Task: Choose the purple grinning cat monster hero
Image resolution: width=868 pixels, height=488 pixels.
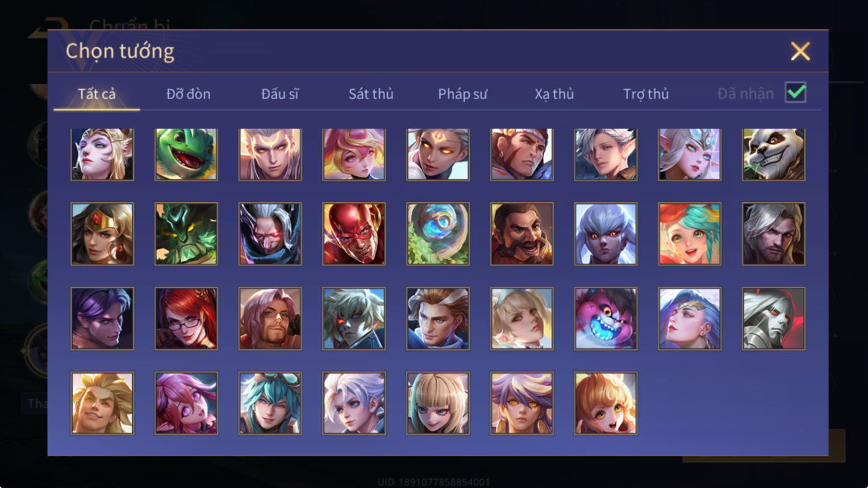Action: pos(606,318)
